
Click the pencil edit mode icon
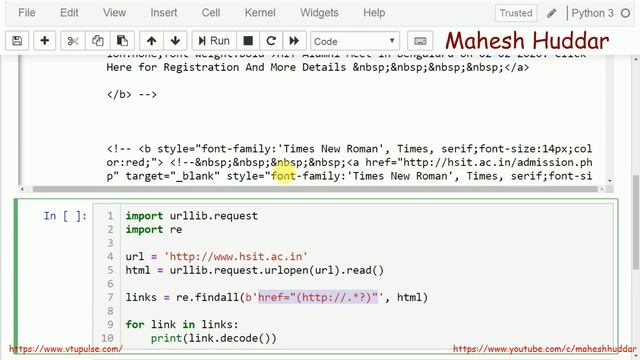pos(551,13)
